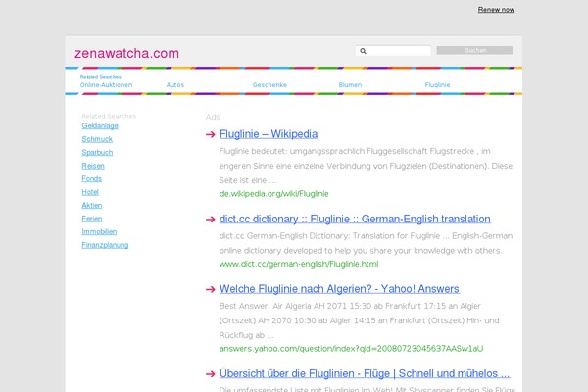588x392 pixels.
Task: Click the de.wikipedia.org/wiki/Fluglinie green URL
Action: (x=273, y=194)
